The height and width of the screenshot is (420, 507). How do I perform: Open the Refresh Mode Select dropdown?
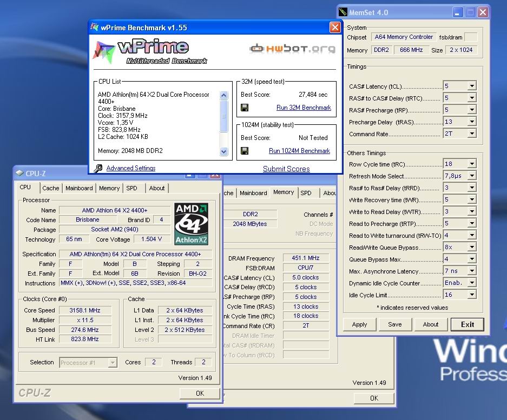click(472, 176)
